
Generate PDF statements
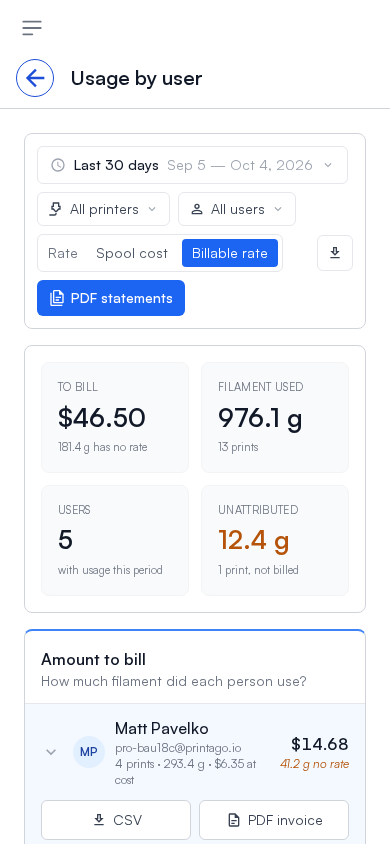(x=111, y=298)
